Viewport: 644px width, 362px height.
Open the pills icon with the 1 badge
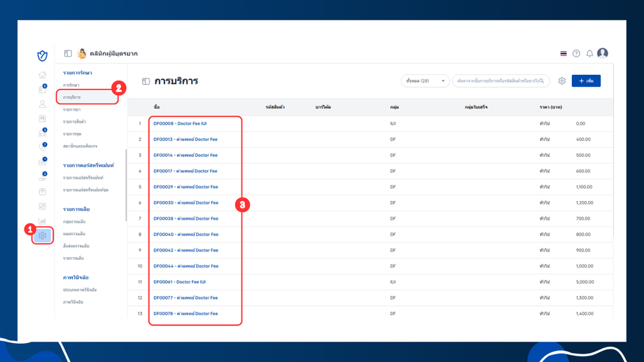[x=42, y=162]
